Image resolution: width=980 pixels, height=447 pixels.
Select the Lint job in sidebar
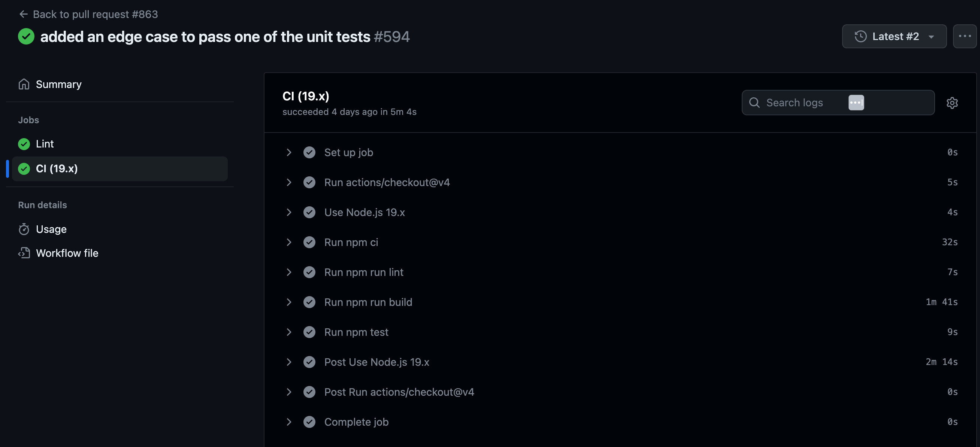pyautogui.click(x=45, y=144)
